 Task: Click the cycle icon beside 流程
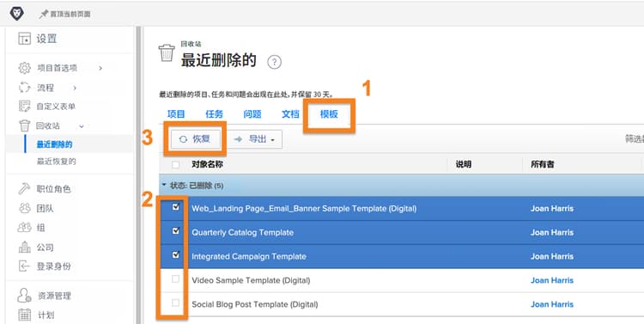(x=24, y=87)
